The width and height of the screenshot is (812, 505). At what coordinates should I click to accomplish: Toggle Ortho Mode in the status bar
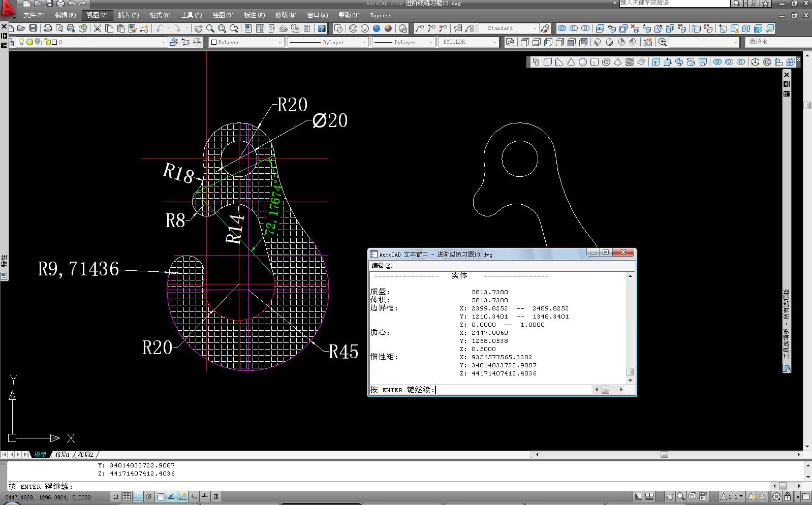[x=138, y=496]
